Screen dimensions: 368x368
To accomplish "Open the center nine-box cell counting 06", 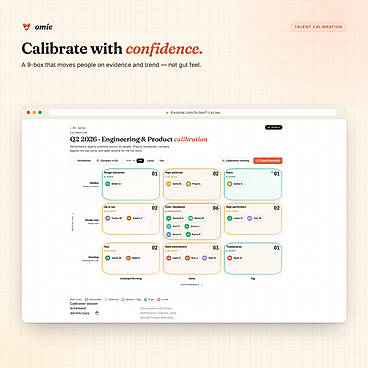I will pyautogui.click(x=192, y=221).
